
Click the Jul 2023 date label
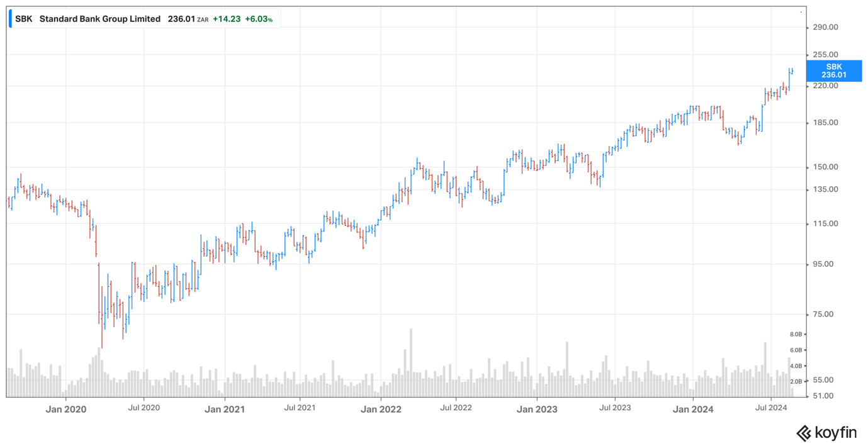[614, 408]
